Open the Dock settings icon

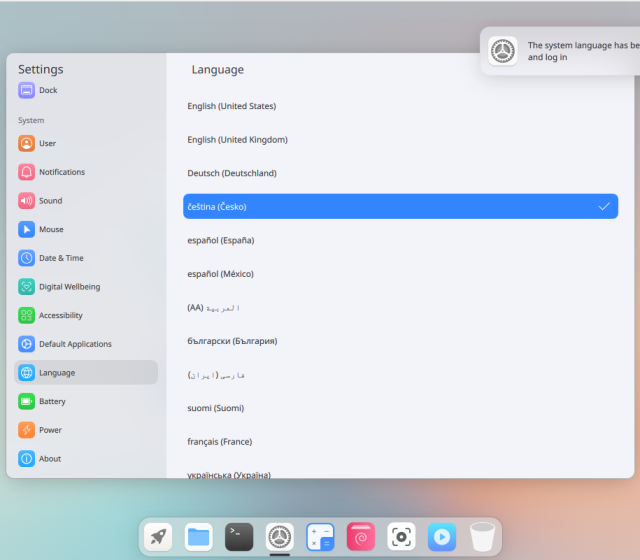click(26, 91)
